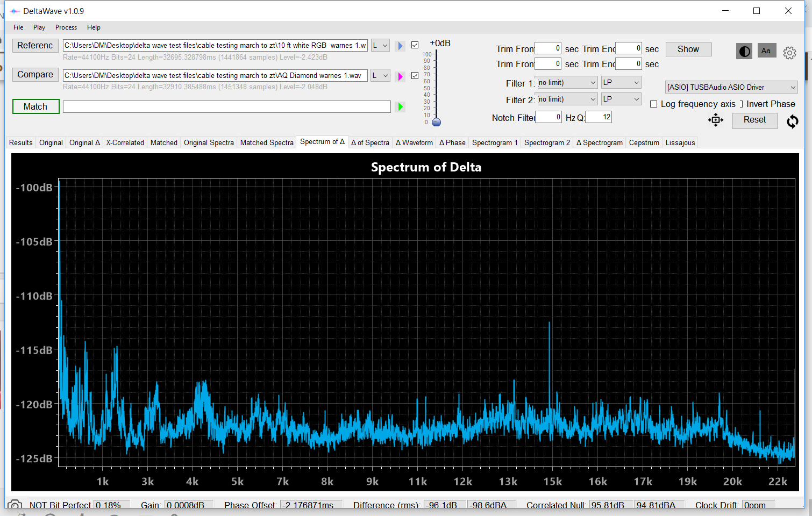The width and height of the screenshot is (812, 516).
Task: Open Compare channel L dropdown
Action: coord(380,76)
